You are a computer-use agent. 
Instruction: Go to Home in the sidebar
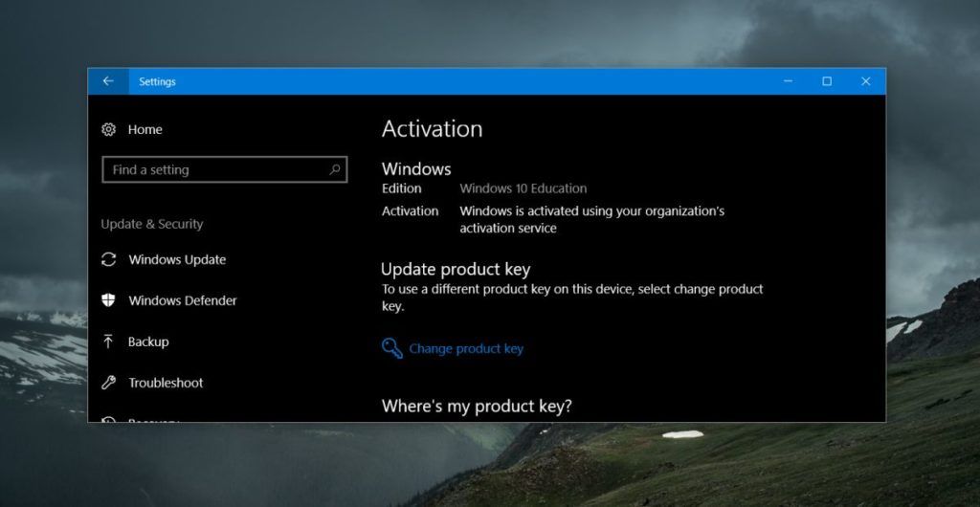pyautogui.click(x=145, y=129)
